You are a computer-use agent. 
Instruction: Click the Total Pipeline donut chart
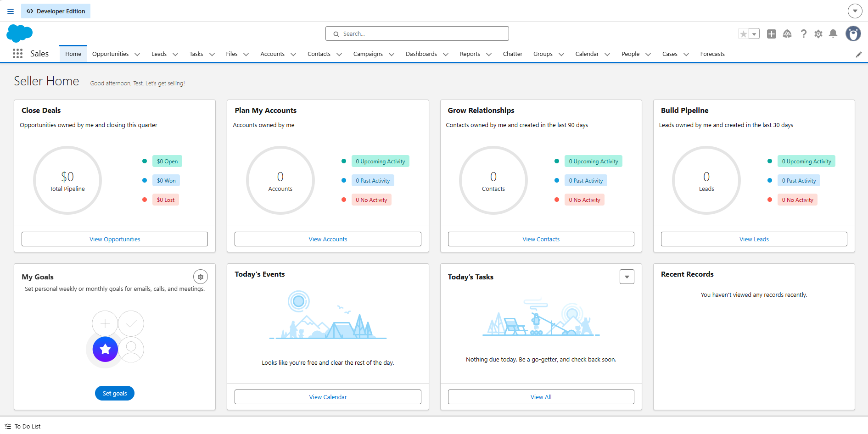[x=67, y=180]
